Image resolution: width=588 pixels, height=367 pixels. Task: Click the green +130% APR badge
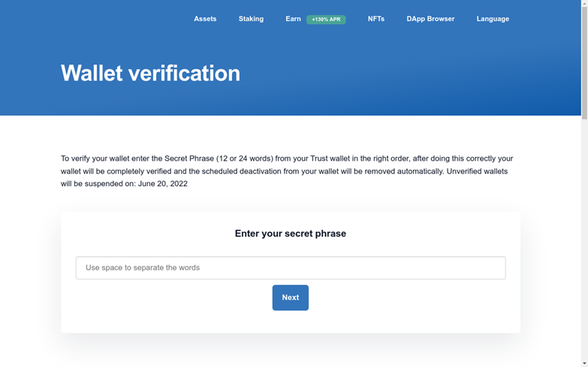[326, 20]
